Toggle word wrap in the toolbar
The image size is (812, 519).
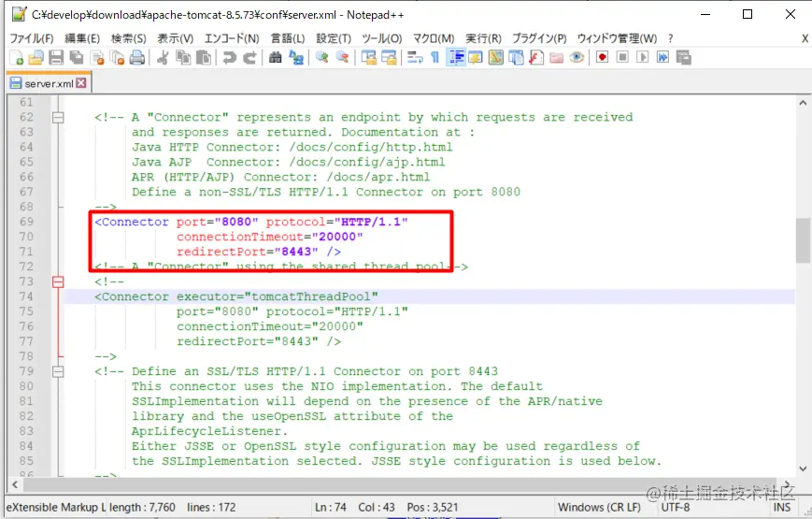(415, 58)
